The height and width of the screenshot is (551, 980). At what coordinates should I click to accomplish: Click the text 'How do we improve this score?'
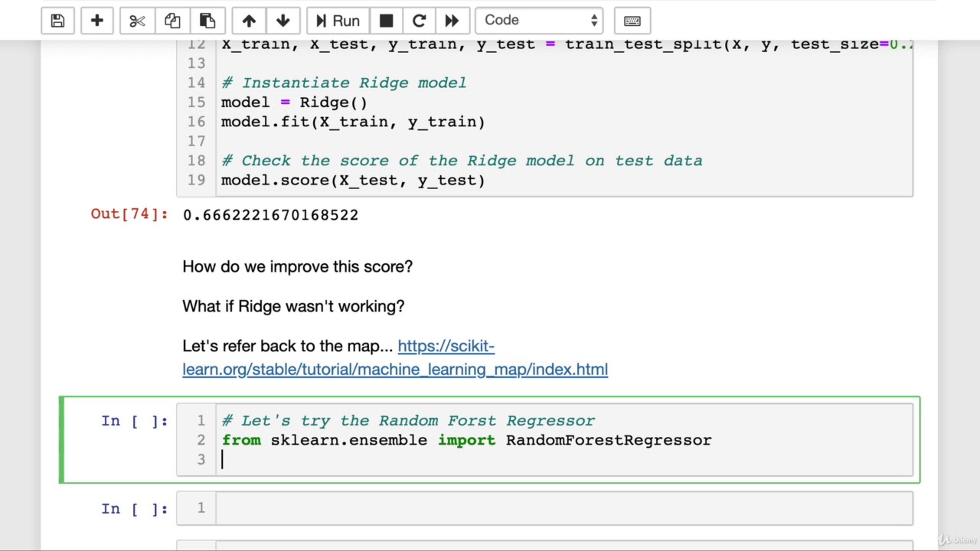[297, 266]
